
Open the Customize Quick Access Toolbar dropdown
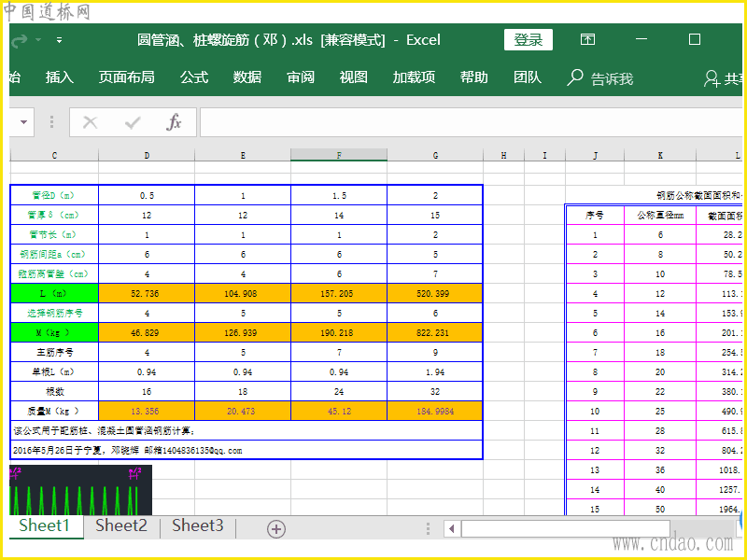(59, 40)
